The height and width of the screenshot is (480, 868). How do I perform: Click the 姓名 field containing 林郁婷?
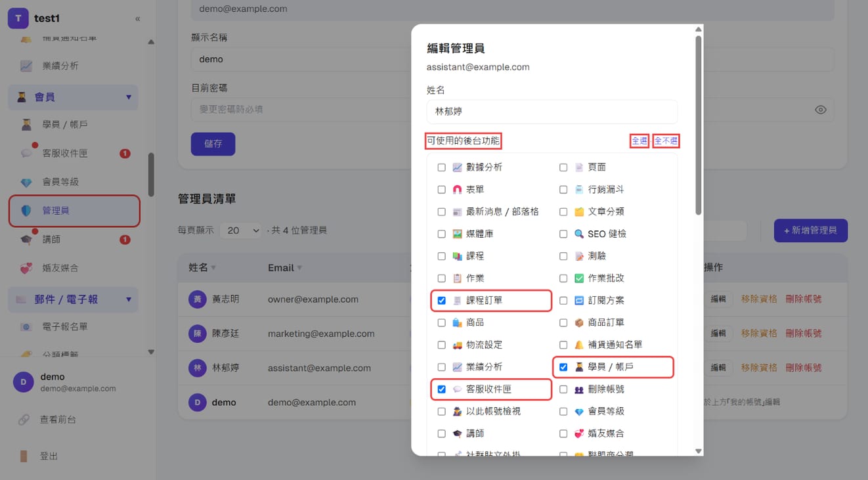(552, 112)
